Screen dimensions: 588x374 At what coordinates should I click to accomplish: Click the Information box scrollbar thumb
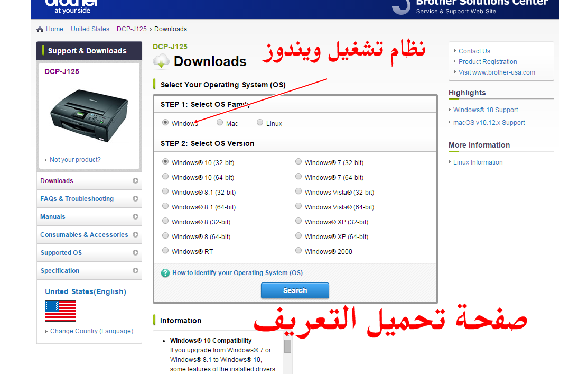pos(287,346)
